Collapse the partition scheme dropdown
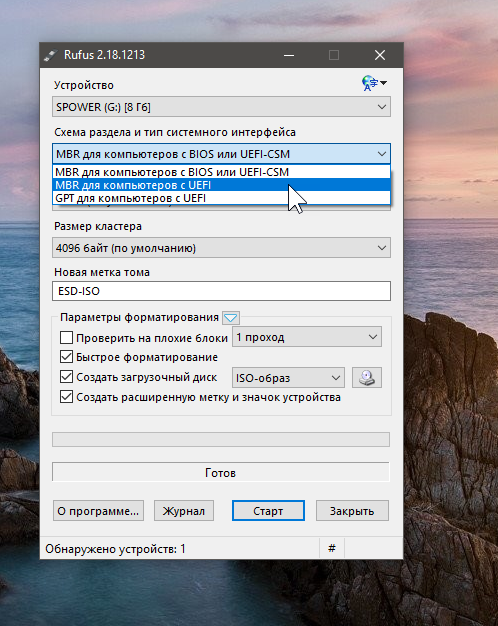Image resolution: width=498 pixels, height=626 pixels. [x=221, y=154]
